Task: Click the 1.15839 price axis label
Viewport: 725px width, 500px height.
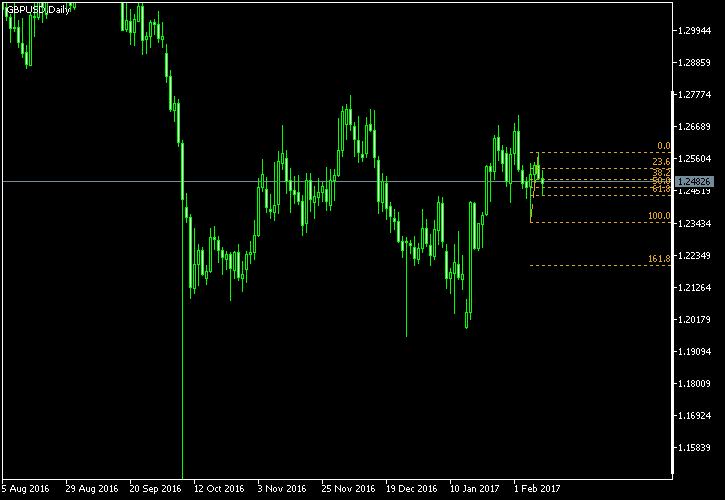Action: click(694, 447)
